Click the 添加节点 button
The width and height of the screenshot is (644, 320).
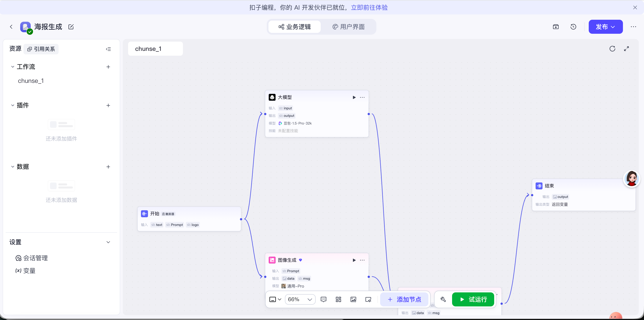pos(404,299)
